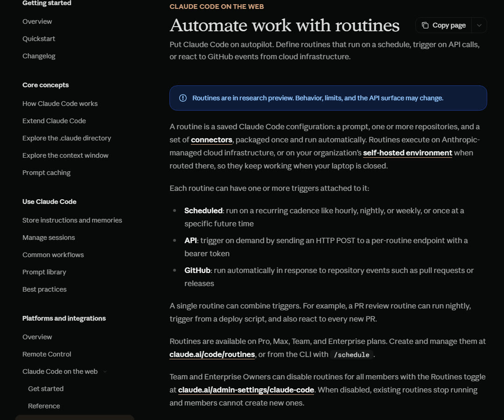Open Overview under Platforms and integrations
Viewport: 504px width, 420px height.
(x=37, y=337)
